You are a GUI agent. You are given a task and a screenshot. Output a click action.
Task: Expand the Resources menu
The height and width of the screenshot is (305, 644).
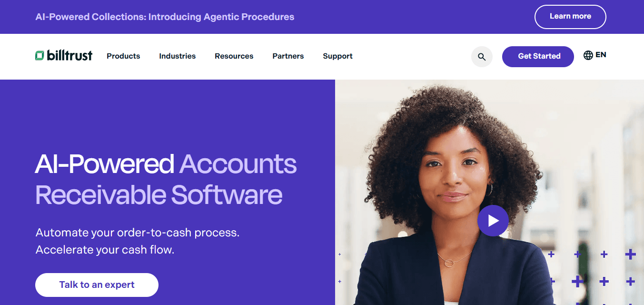tap(234, 56)
